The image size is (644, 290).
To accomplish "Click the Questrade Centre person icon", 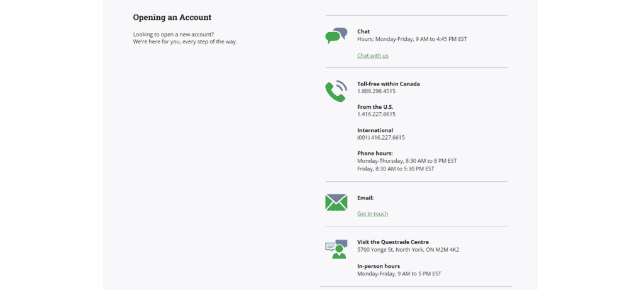I will [336, 249].
